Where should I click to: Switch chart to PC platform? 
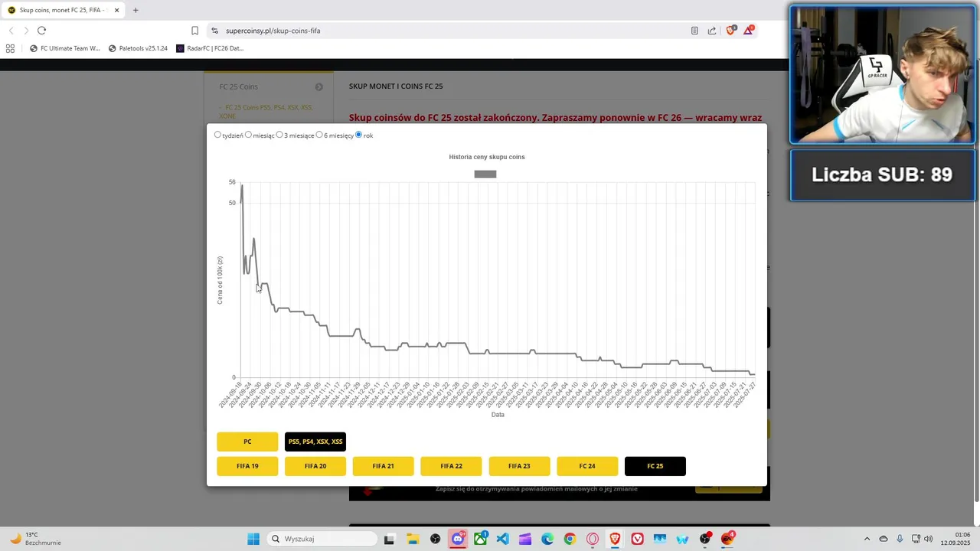click(247, 442)
